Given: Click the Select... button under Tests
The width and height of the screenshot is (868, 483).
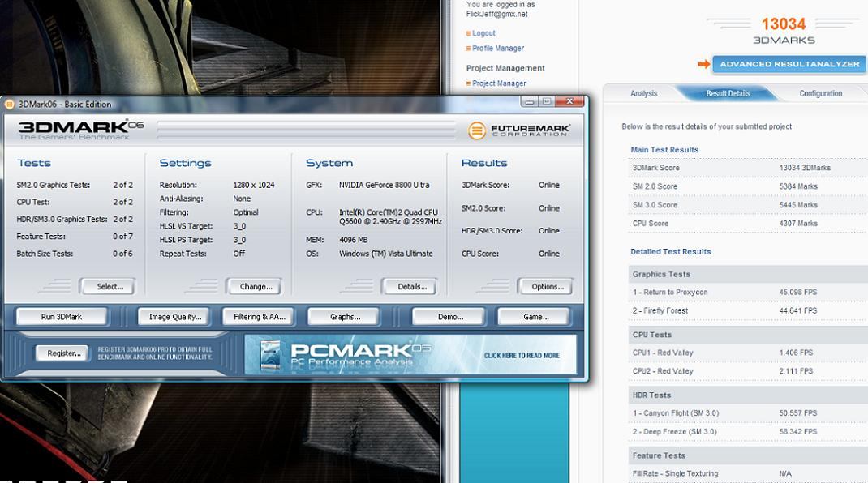Looking at the screenshot, I should (x=107, y=287).
